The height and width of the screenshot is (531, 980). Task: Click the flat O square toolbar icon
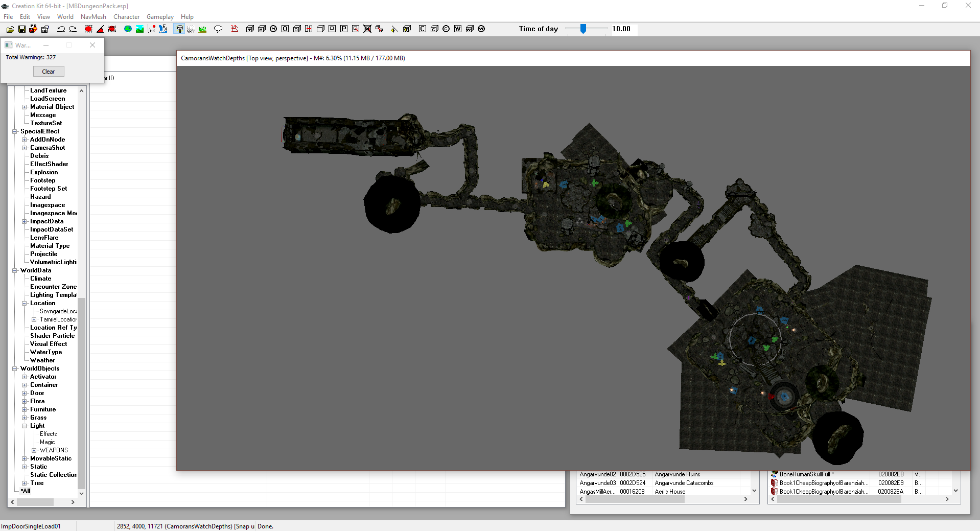[285, 29]
